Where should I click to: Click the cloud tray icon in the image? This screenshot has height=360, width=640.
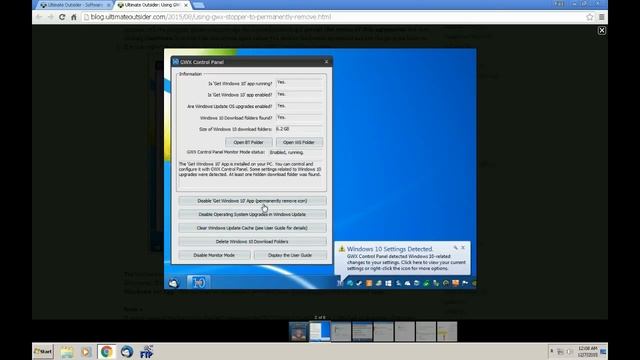click(407, 283)
